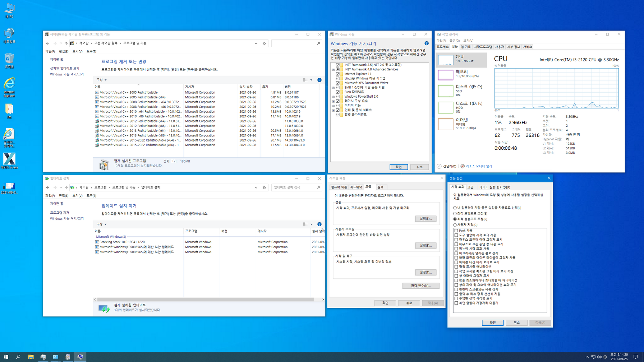Refresh the Installed Updates address bar

click(264, 187)
